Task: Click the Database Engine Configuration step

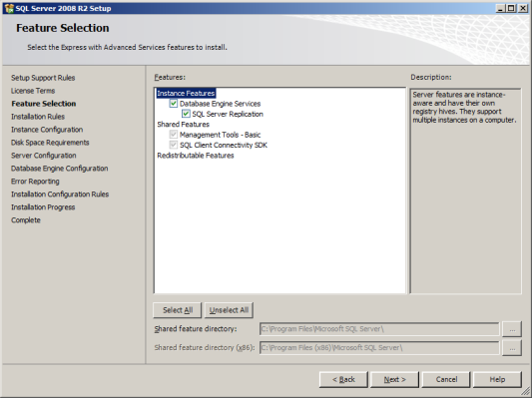Action: point(59,169)
